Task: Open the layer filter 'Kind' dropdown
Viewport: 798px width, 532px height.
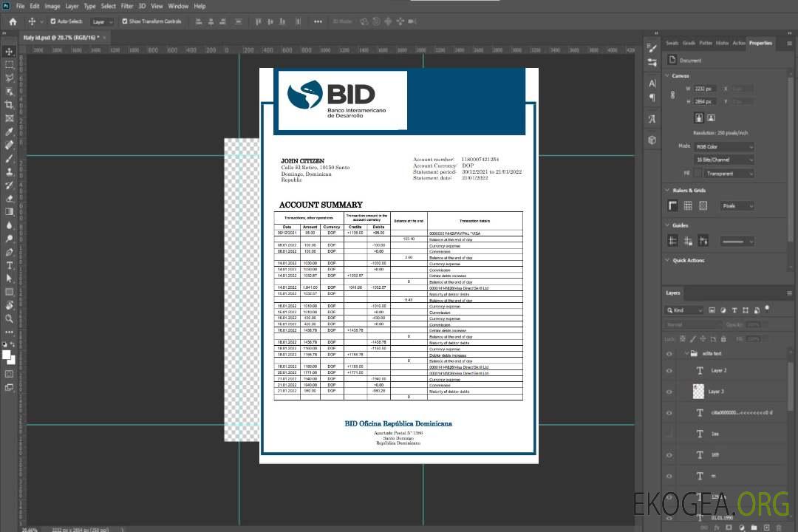Action: click(684, 310)
